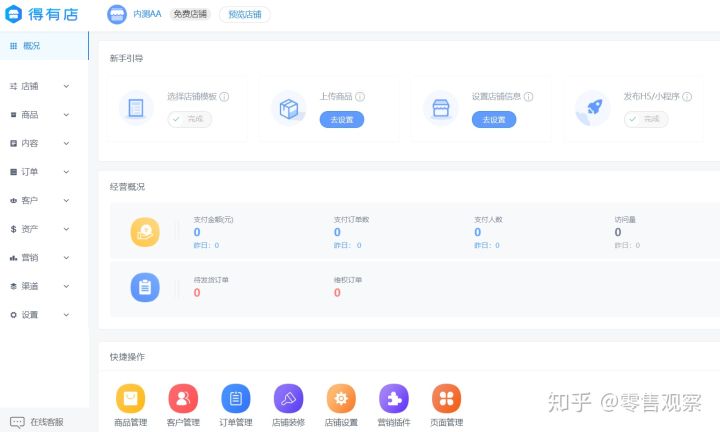Click the store template document icon
720x432 pixels.
(x=136, y=108)
